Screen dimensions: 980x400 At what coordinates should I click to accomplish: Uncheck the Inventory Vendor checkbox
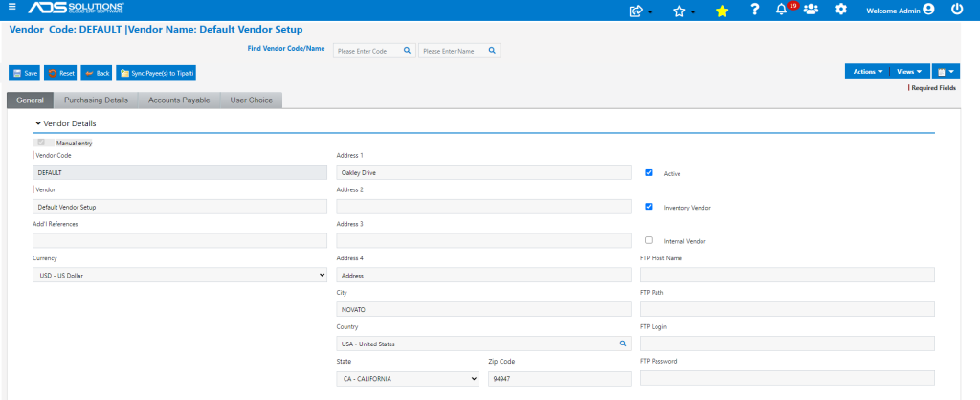coord(649,207)
